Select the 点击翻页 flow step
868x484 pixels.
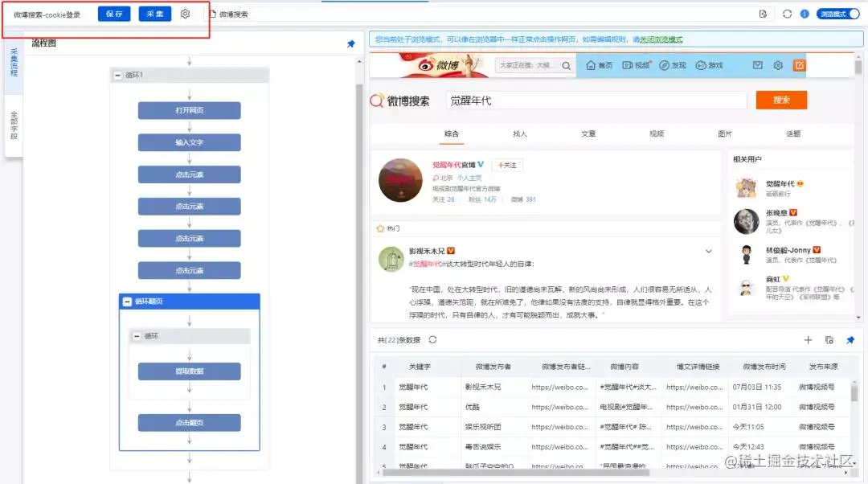(x=190, y=423)
